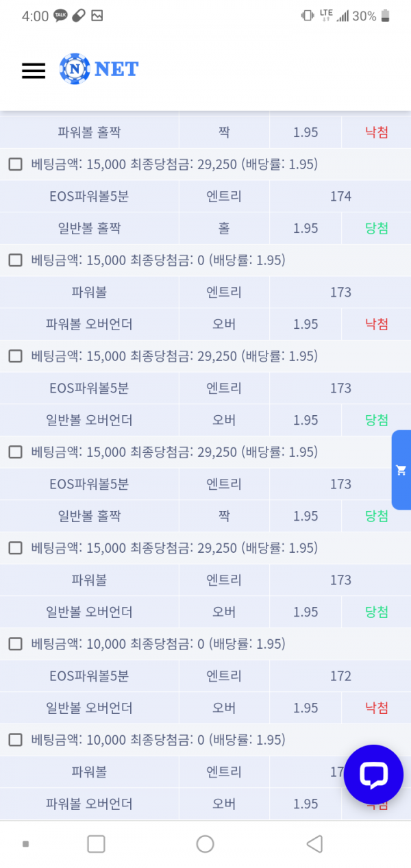The image size is (411, 868).
Task: Tap round number 172
Action: click(x=340, y=676)
